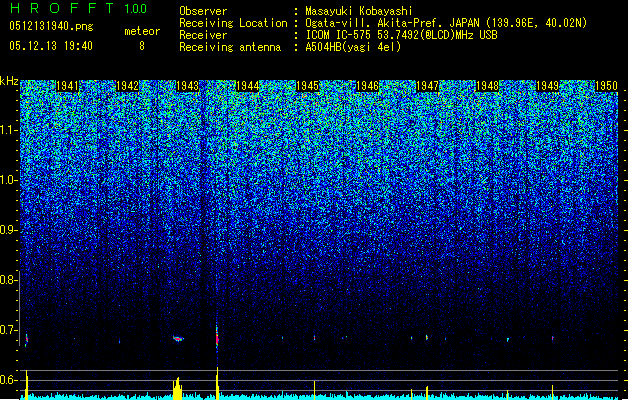This screenshot has height=400, width=629.
Task: Select the 1944 time marker
Action: [x=248, y=86]
